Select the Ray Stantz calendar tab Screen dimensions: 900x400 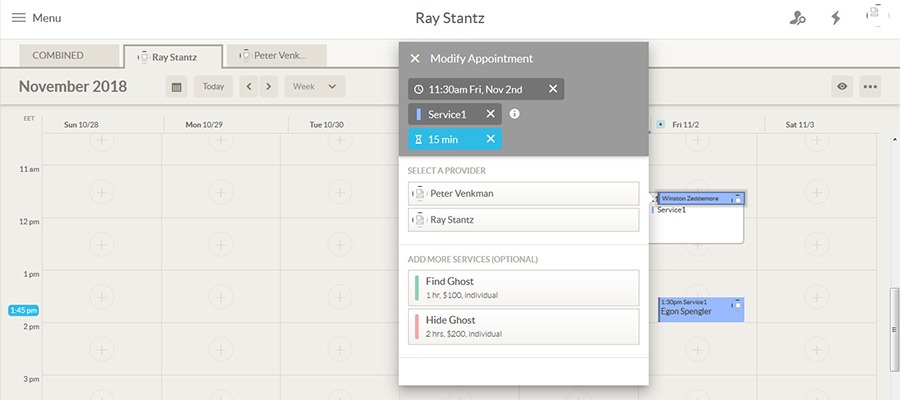click(x=173, y=57)
